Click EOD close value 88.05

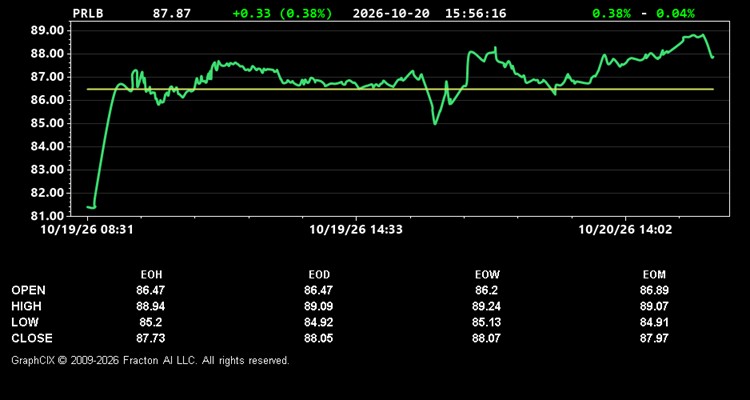point(319,338)
